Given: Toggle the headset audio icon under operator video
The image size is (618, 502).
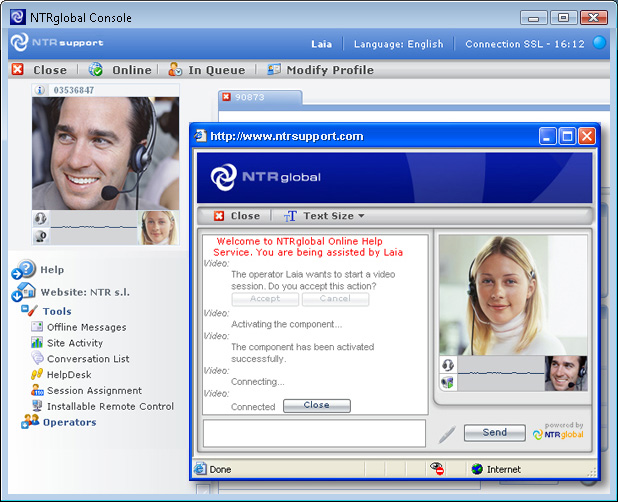Looking at the screenshot, I should tap(41, 218).
